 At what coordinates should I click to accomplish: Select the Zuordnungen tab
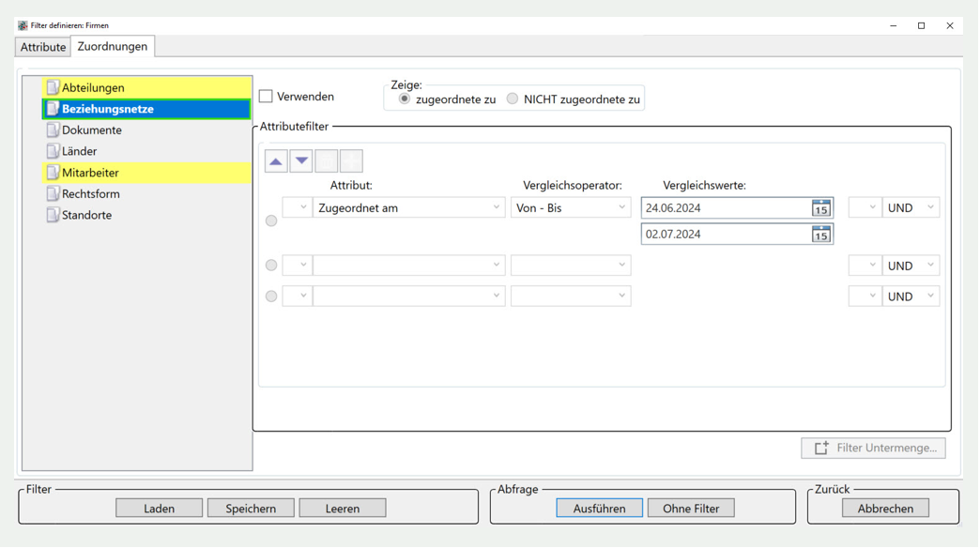(113, 46)
